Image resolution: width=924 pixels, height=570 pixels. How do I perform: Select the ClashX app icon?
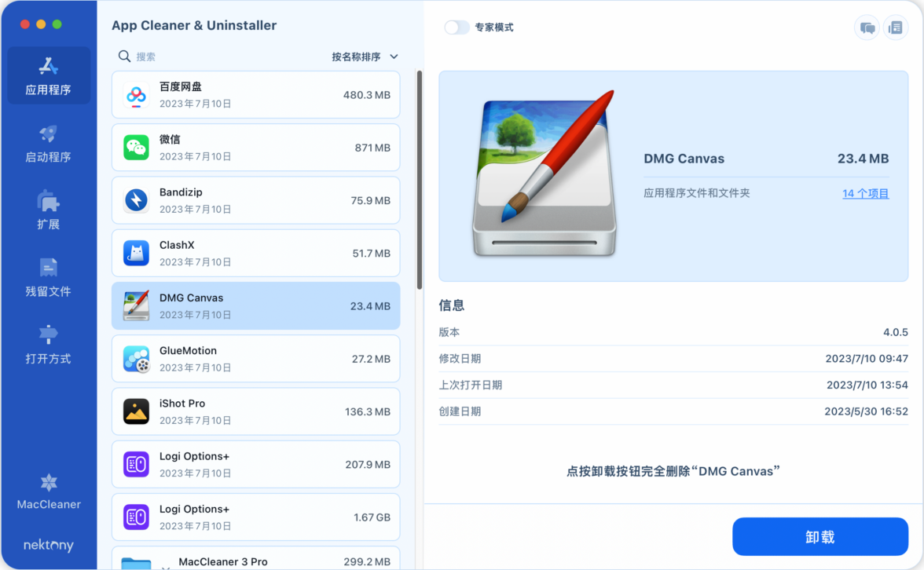tap(136, 253)
